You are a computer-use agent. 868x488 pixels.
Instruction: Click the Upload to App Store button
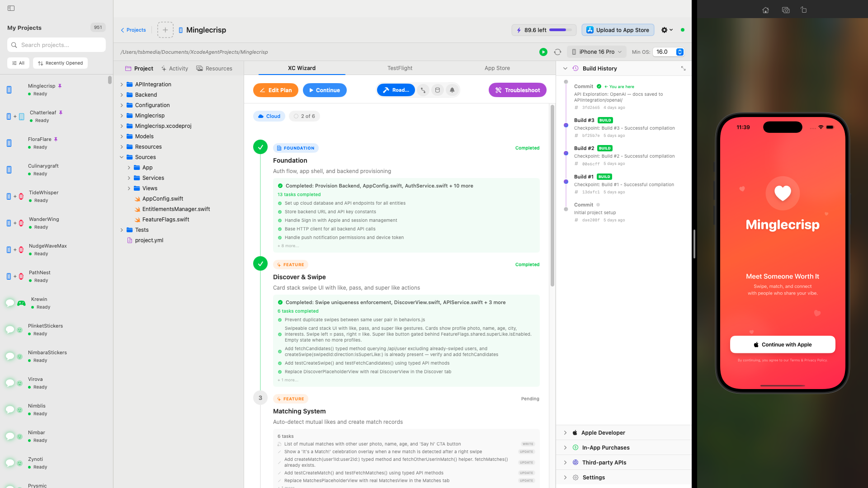618,30
